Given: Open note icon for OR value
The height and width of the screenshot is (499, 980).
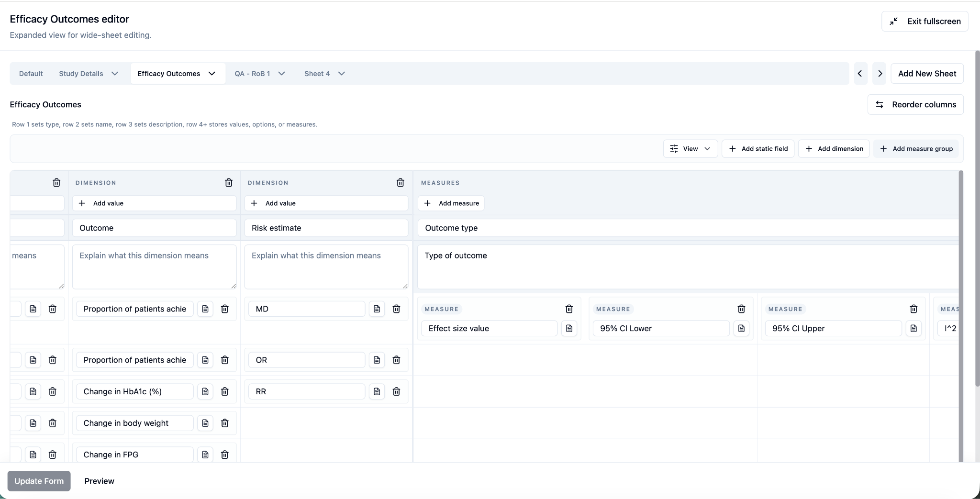Looking at the screenshot, I should (377, 360).
